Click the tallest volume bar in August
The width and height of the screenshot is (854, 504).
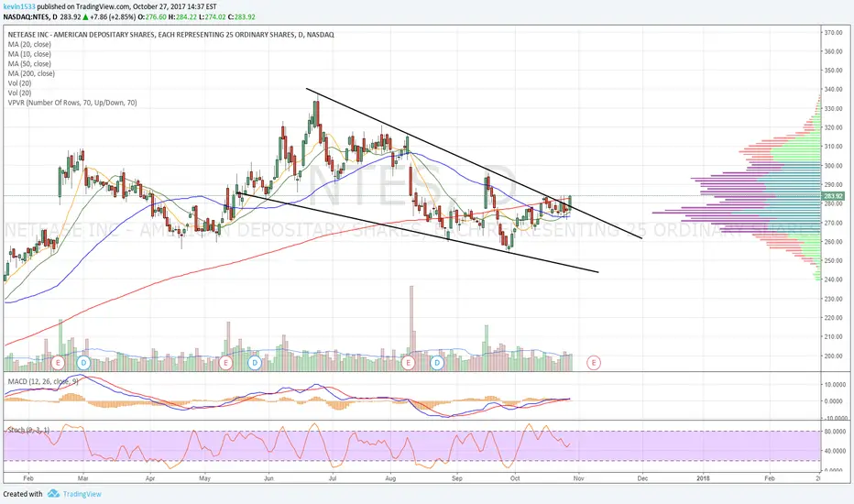tap(411, 328)
